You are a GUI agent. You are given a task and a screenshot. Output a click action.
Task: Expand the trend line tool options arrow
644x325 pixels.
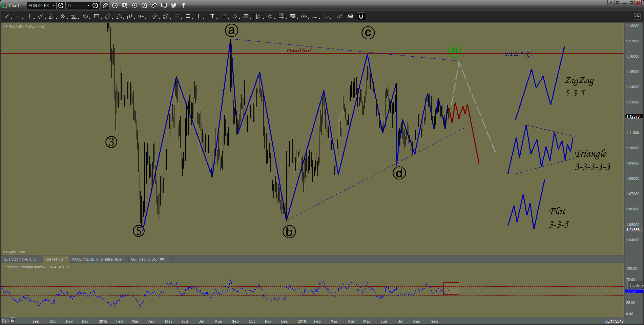pos(12,18)
